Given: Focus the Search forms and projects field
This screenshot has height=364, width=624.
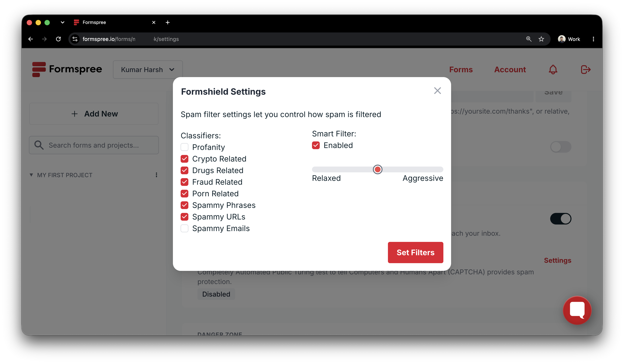Looking at the screenshot, I should tap(94, 145).
